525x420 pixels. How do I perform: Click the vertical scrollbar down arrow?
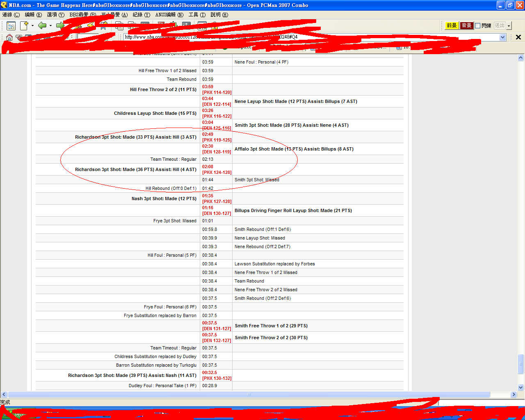[521, 387]
